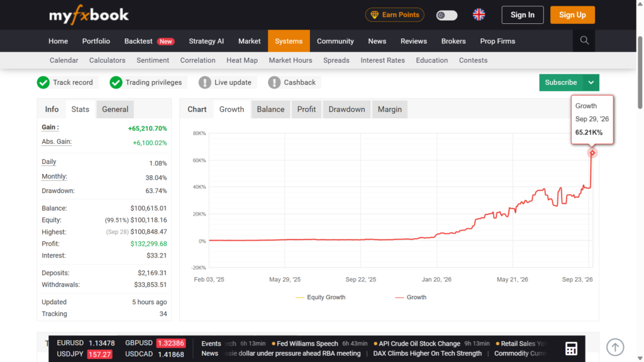Click the Cashback exclamation icon
Viewport: 644px width, 362px height.
click(x=274, y=82)
